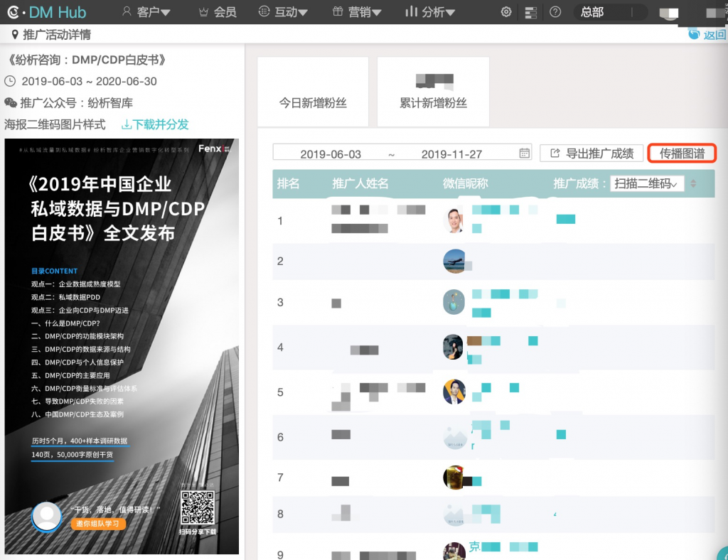Click the list layout icon in top bar
The height and width of the screenshot is (560, 728).
click(530, 13)
